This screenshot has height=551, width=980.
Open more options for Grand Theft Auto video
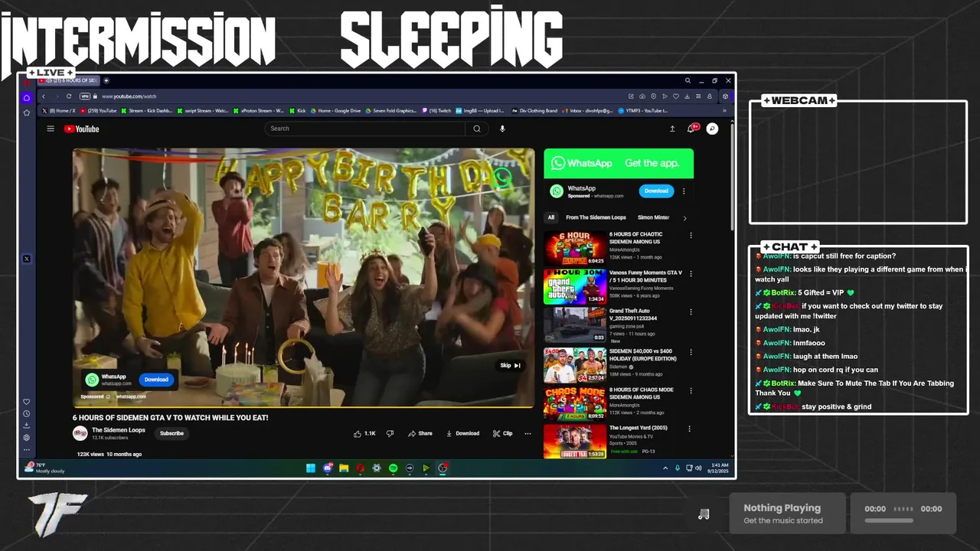pyautogui.click(x=691, y=312)
